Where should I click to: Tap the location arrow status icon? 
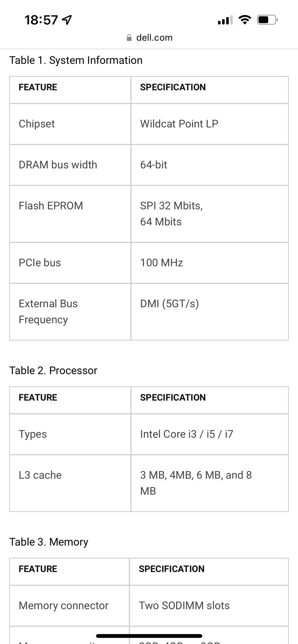pos(67,20)
